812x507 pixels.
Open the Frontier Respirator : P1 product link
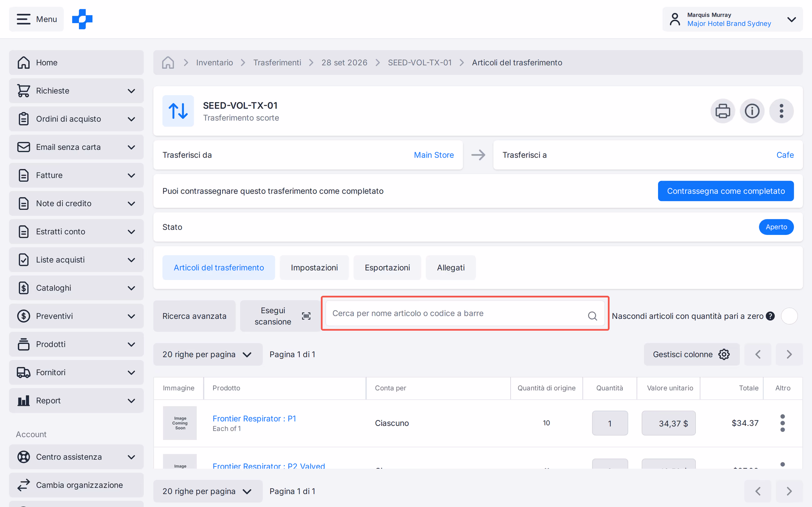(254, 418)
